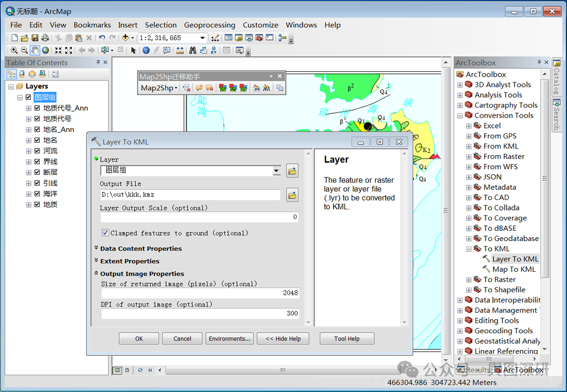Choose the Select Elements arrow tool
The image size is (567, 392).
(133, 50)
